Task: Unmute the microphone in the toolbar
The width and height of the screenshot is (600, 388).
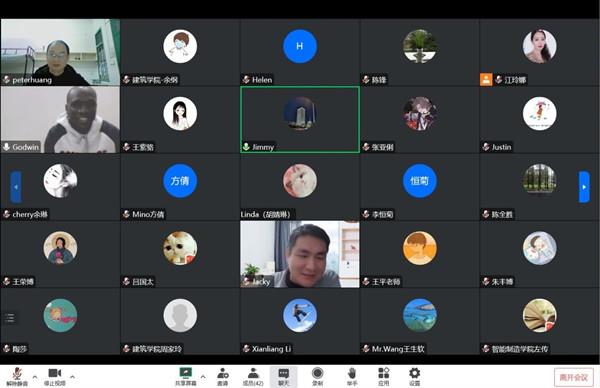Action: click(17, 376)
